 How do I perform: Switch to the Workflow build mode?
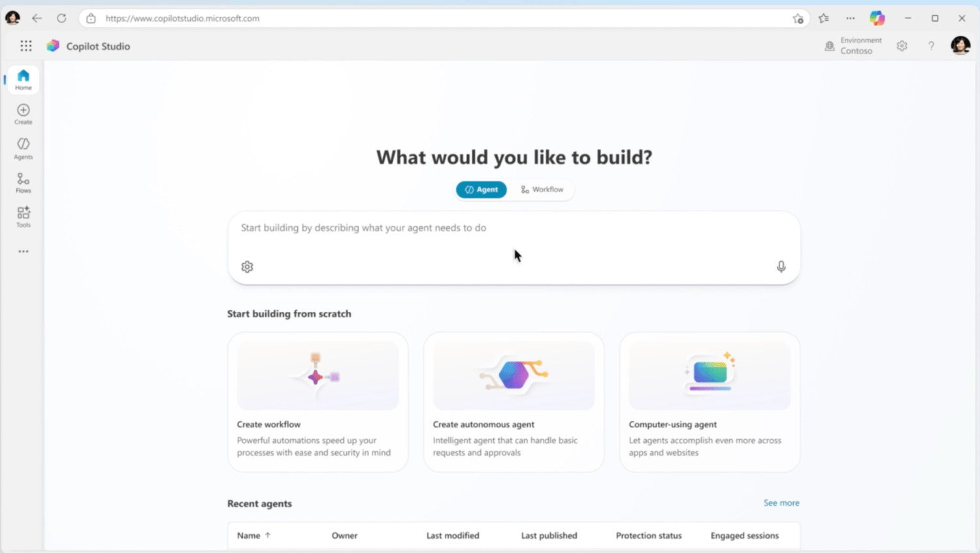[542, 190]
